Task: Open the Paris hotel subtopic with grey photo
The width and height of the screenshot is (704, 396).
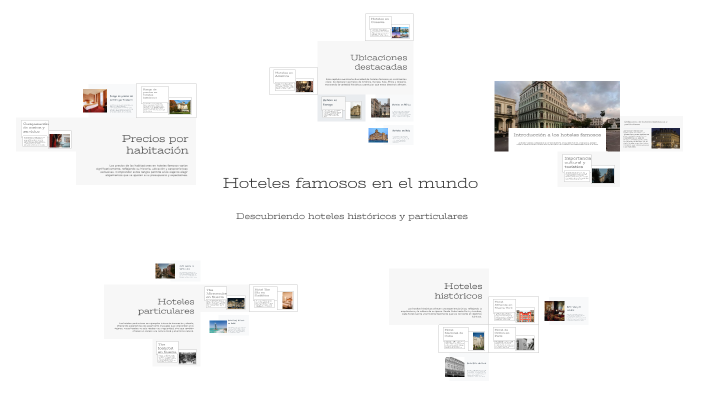Action: (513, 339)
